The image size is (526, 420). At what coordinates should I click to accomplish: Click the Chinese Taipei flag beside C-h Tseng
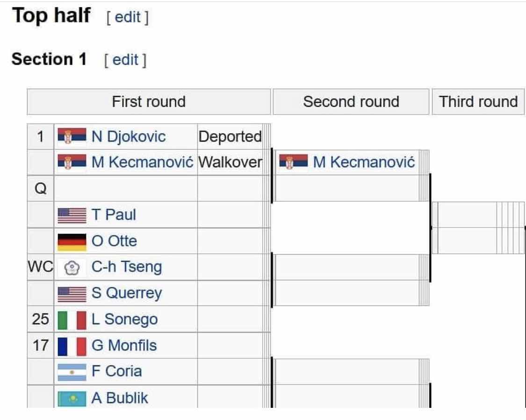click(x=72, y=268)
